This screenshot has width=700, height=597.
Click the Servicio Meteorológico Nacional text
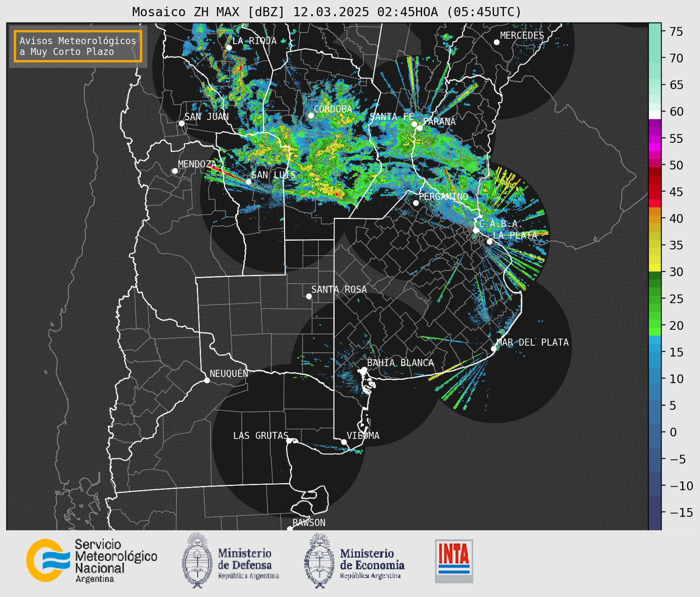coord(116,561)
